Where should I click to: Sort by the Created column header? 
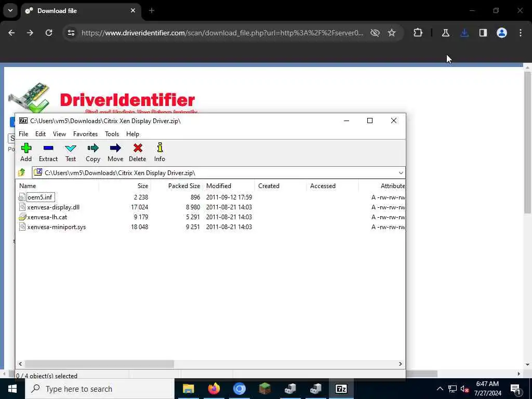[x=281, y=186]
